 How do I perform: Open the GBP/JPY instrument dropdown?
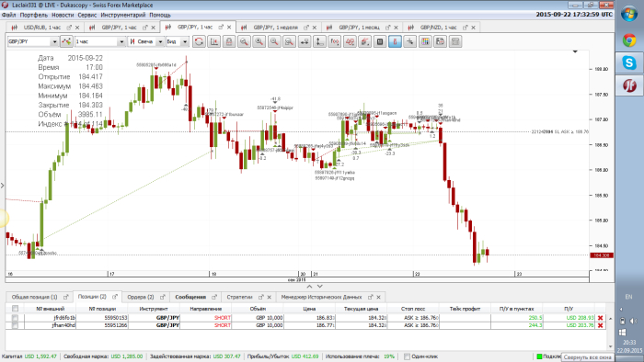(x=54, y=42)
